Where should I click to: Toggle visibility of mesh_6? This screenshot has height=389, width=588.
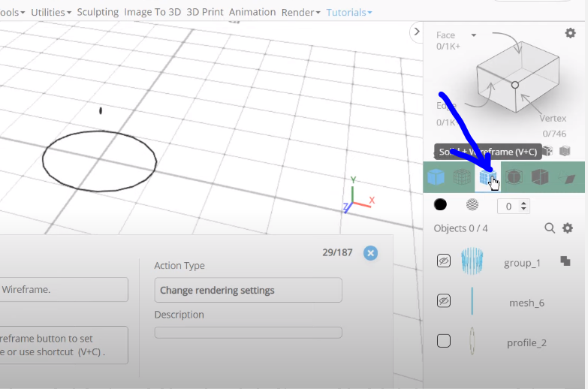[444, 301]
